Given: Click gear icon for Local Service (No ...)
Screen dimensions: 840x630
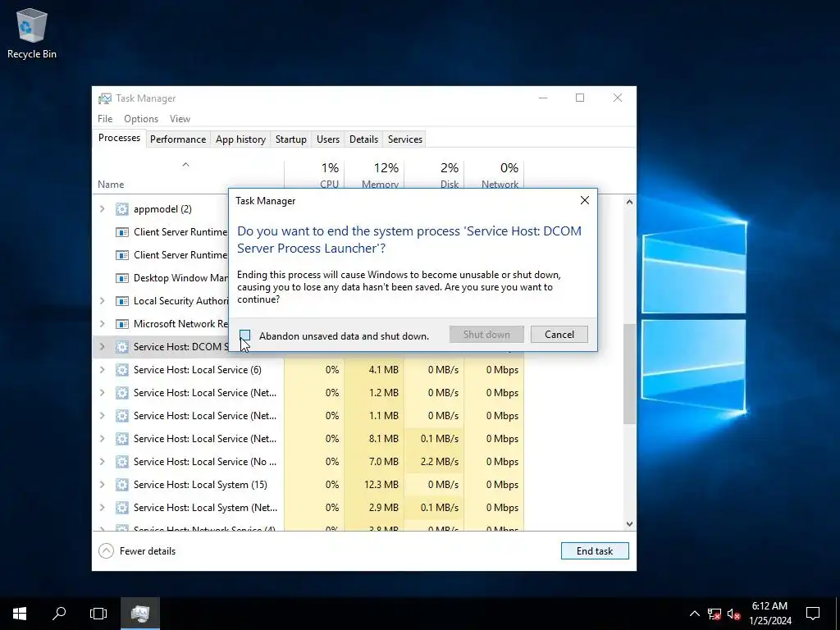Looking at the screenshot, I should [x=122, y=461].
